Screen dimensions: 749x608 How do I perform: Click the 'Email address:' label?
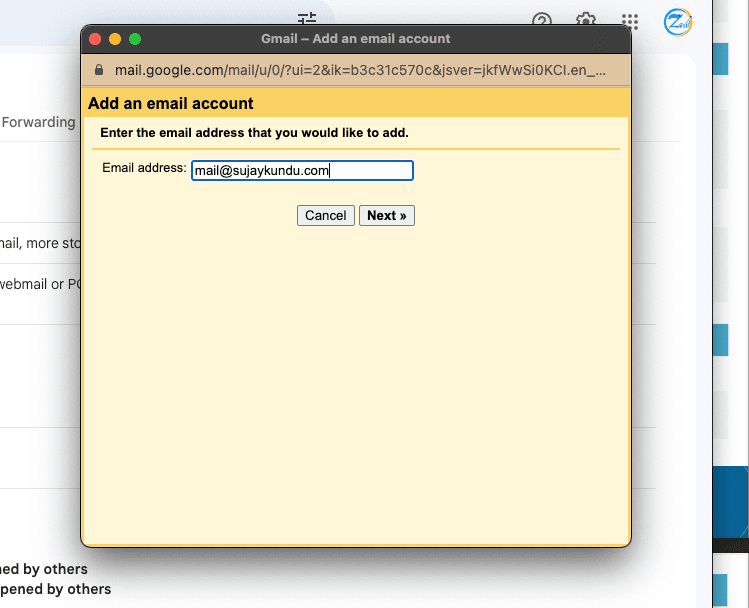point(144,168)
